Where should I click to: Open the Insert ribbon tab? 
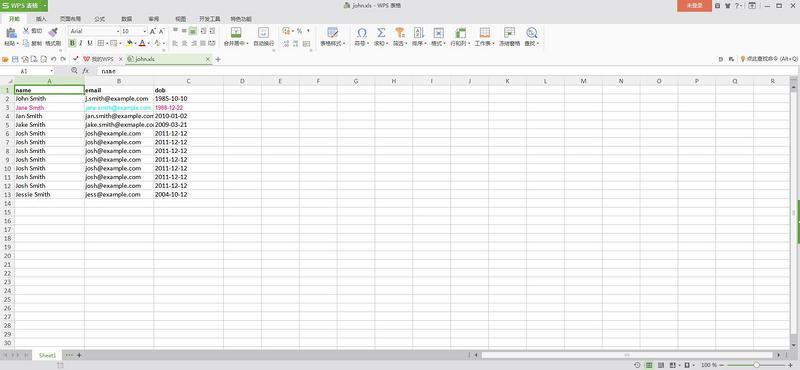tap(41, 19)
